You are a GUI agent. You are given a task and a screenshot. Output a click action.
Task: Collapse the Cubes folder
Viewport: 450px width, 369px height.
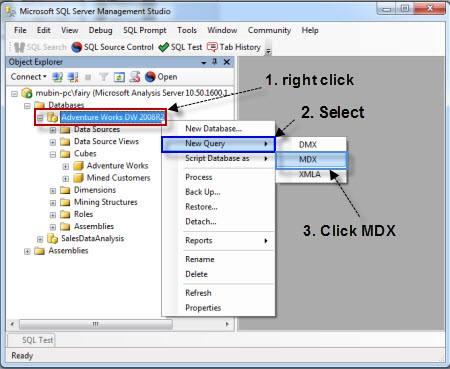click(x=53, y=155)
